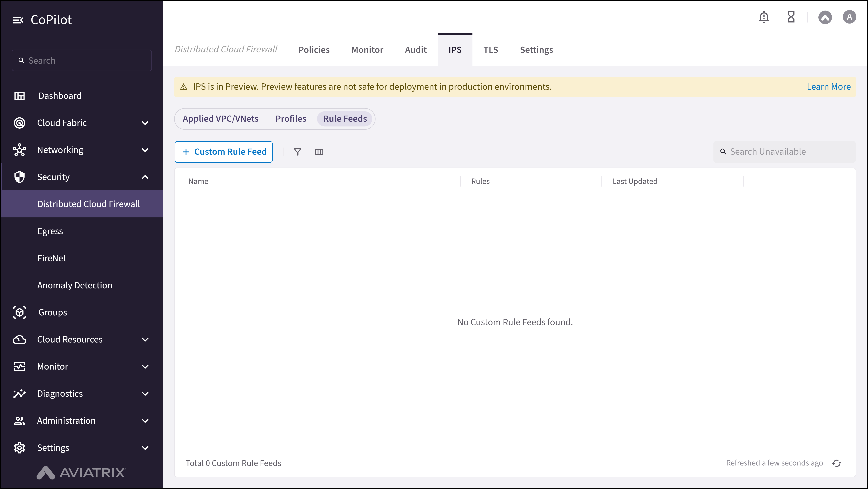Click the Settings gear icon in sidebar
This screenshot has height=489, width=868.
[x=20, y=448]
